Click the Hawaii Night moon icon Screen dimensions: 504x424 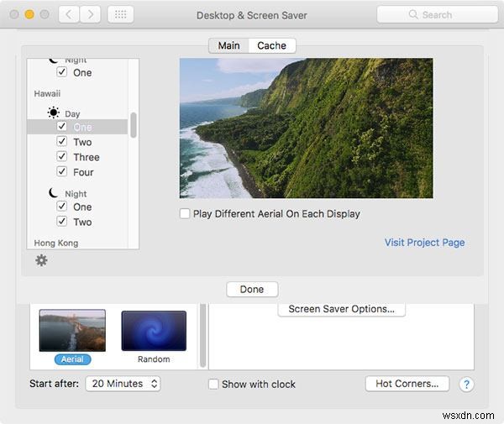(x=54, y=192)
